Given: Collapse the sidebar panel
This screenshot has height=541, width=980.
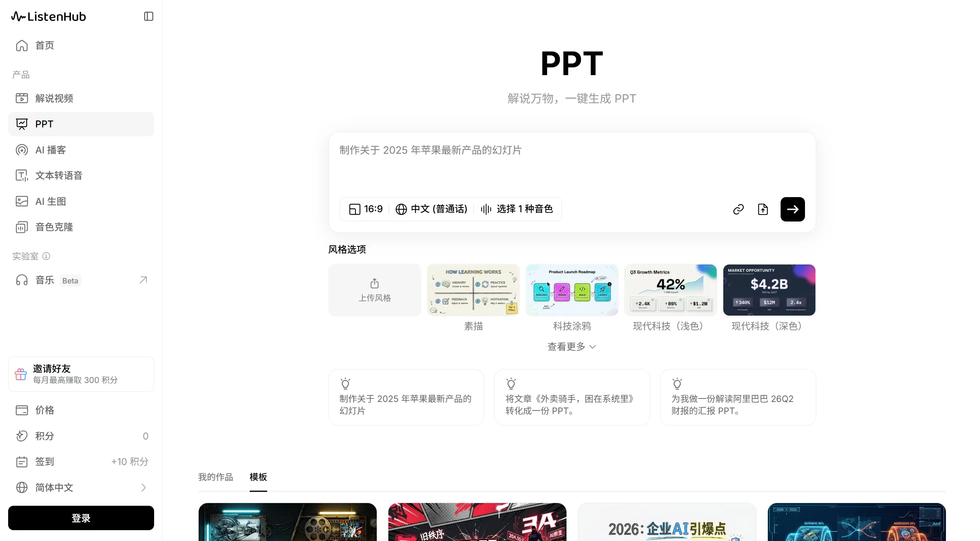Looking at the screenshot, I should tap(148, 16).
